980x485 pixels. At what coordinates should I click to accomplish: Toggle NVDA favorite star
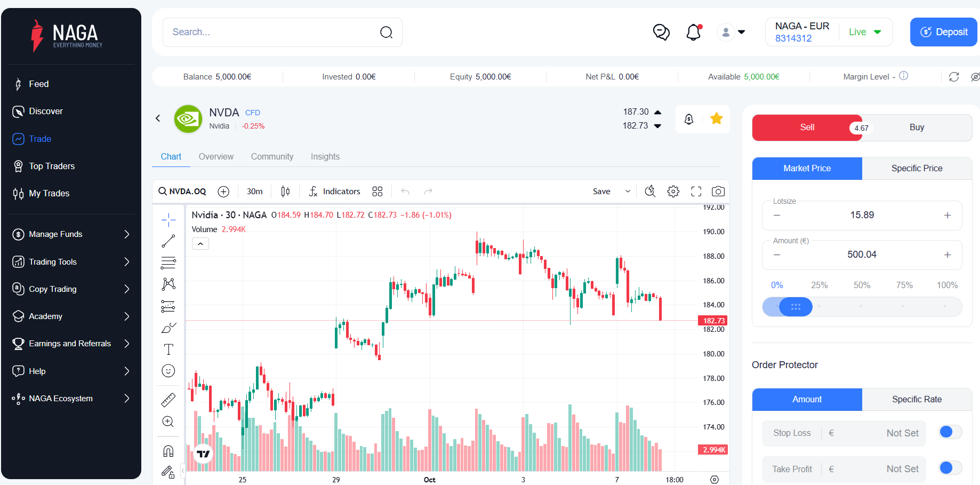(x=717, y=118)
